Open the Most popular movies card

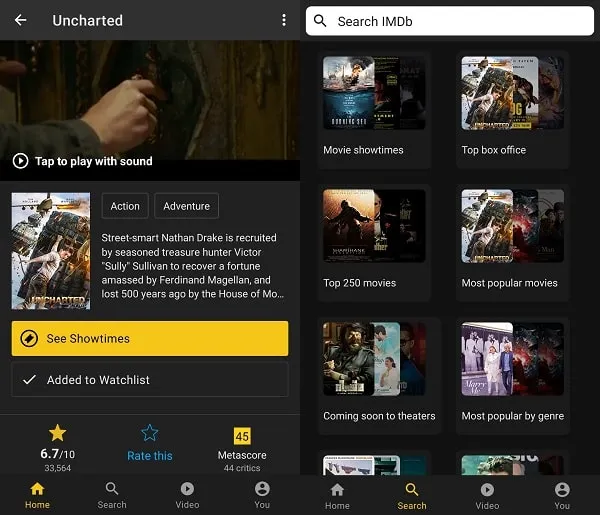512,243
